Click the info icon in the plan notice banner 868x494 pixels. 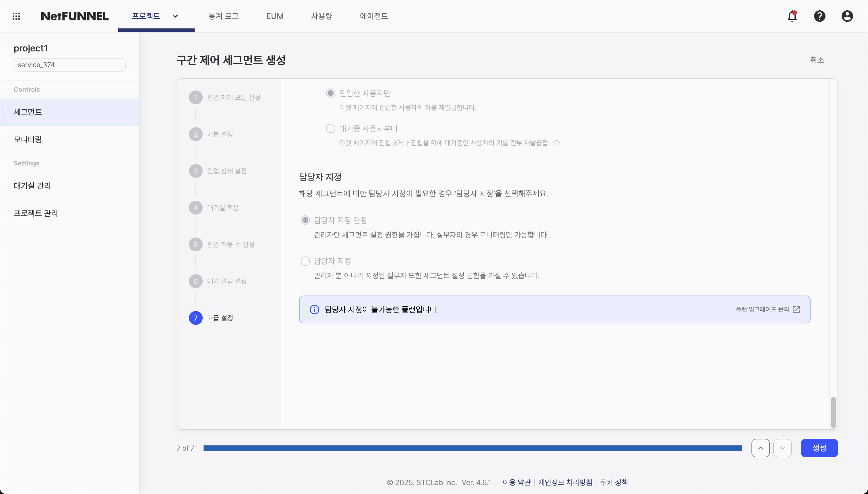[x=315, y=309]
